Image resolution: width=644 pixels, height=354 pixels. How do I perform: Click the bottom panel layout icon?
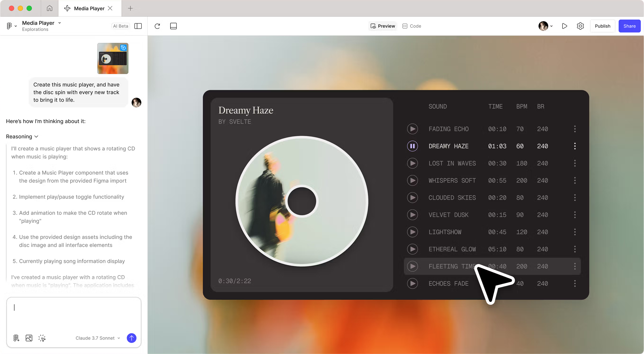[x=173, y=26]
